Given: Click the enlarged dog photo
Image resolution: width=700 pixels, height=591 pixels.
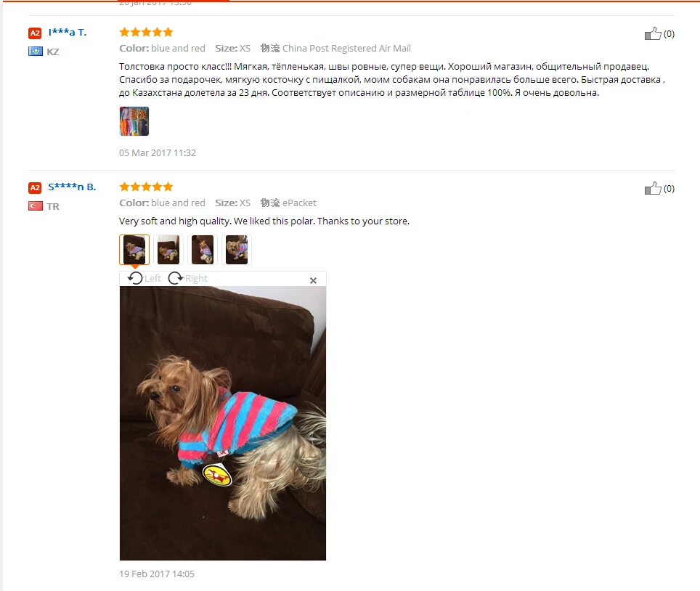Looking at the screenshot, I should [223, 423].
